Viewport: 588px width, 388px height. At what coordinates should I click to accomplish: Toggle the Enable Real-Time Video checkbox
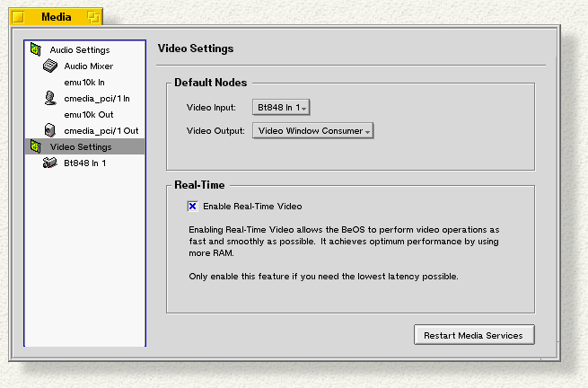click(x=192, y=206)
